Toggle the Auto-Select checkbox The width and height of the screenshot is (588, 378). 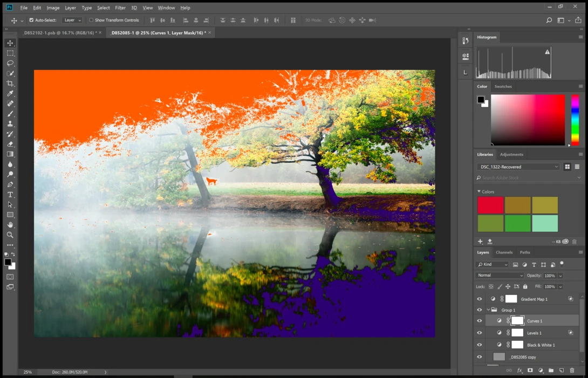tap(31, 20)
